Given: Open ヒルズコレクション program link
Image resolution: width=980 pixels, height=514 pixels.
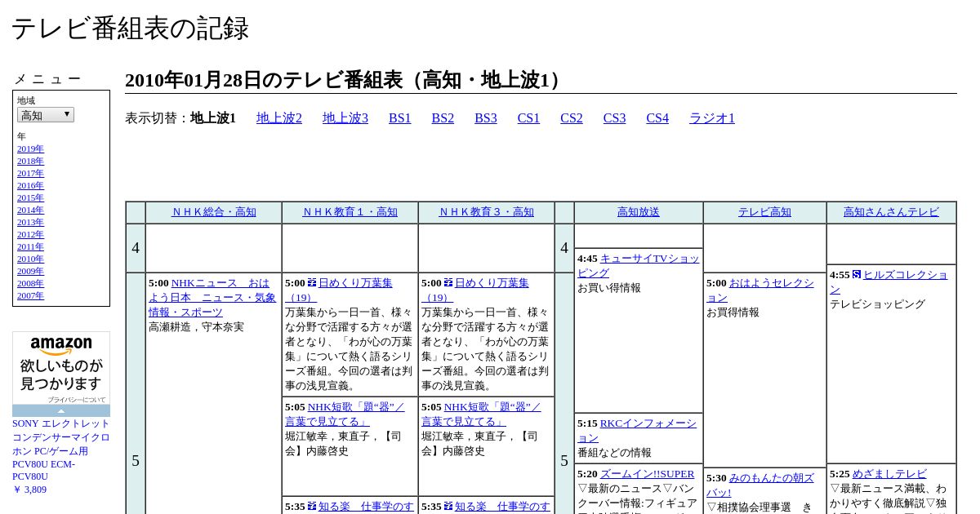Looking at the screenshot, I should pos(889,282).
